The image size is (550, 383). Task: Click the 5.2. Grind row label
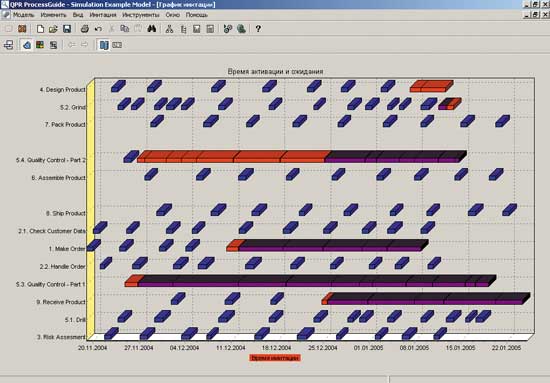pos(73,107)
